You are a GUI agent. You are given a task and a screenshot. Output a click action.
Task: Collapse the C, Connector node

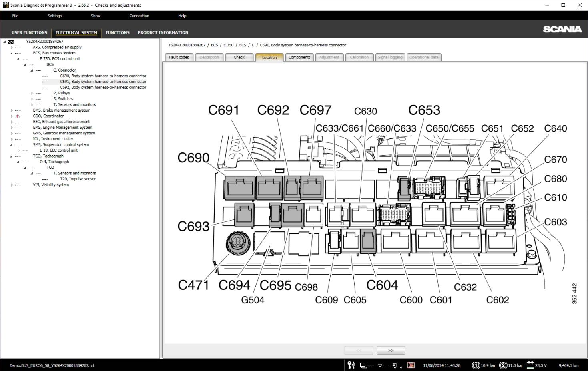pyautogui.click(x=32, y=70)
